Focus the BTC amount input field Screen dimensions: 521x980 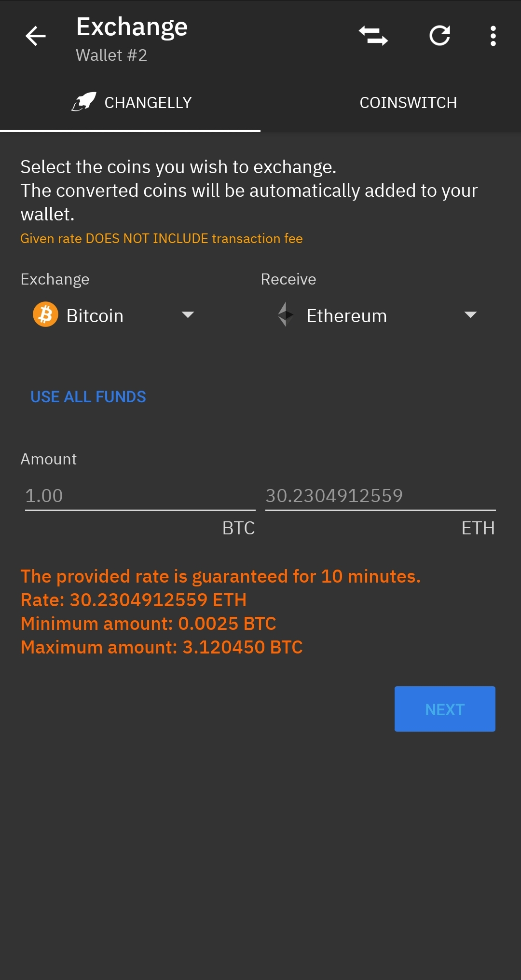coord(140,496)
